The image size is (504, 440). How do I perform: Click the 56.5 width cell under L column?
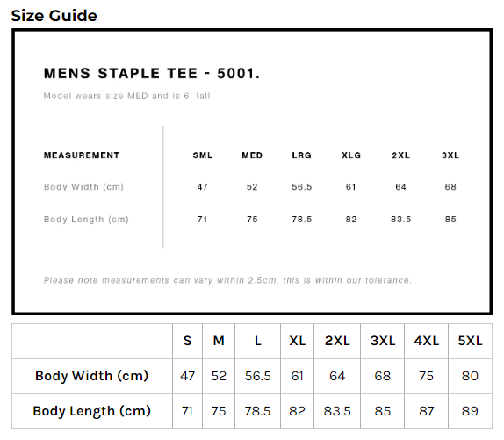(258, 376)
